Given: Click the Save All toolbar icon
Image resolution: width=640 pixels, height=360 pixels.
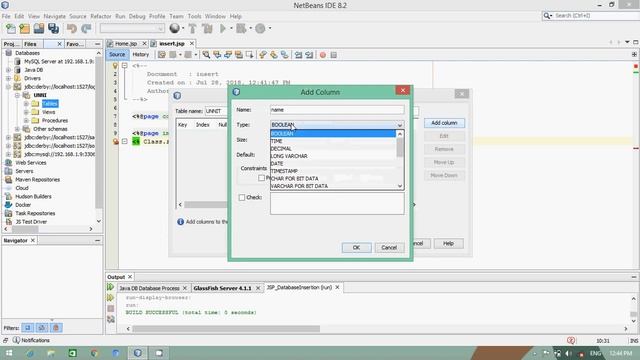Looking at the screenshot, I should (53, 28).
